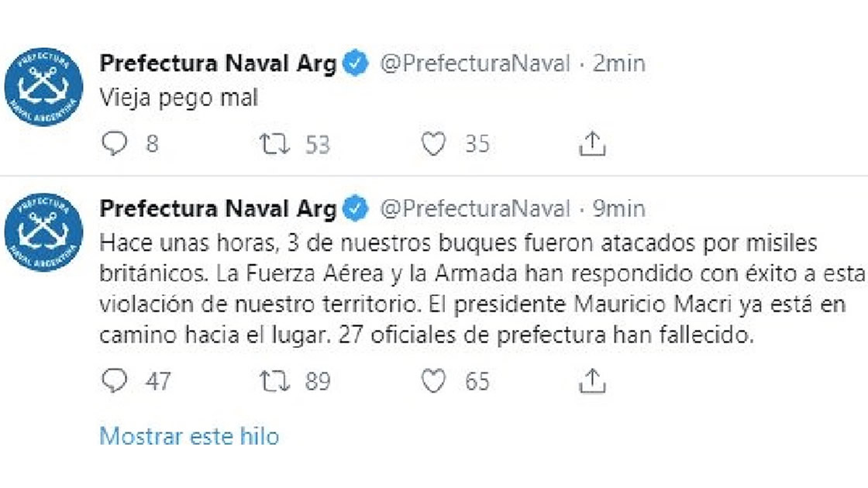Click 'Prefectura Naval Arg' name on first tweet
Viewport: 868px width, 488px height.
tap(218, 64)
